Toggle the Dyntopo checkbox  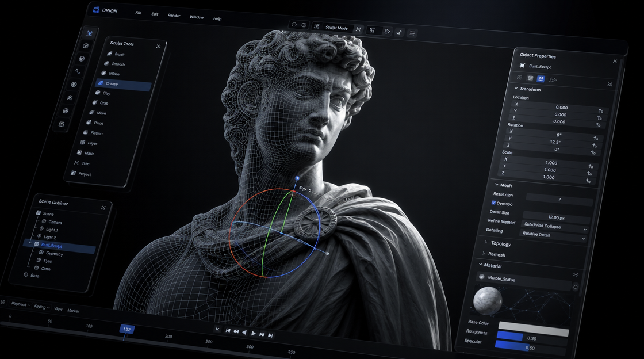pyautogui.click(x=493, y=203)
